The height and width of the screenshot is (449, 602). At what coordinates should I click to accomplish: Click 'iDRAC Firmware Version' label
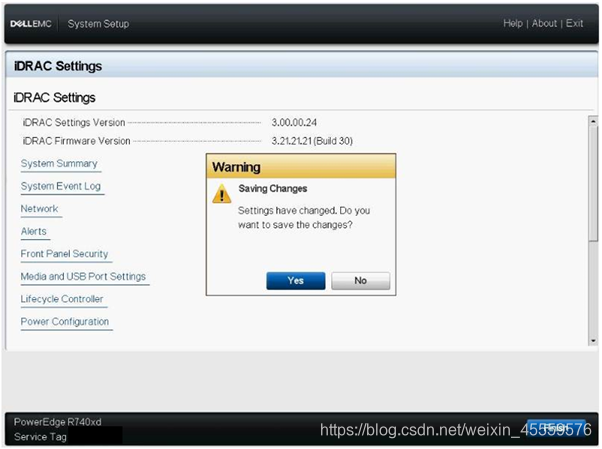tap(76, 141)
